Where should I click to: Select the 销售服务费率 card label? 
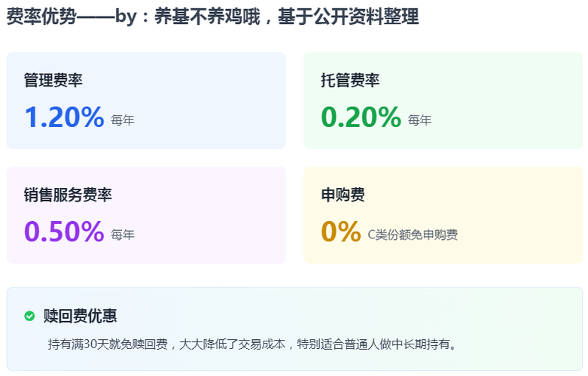pyautogui.click(x=68, y=195)
